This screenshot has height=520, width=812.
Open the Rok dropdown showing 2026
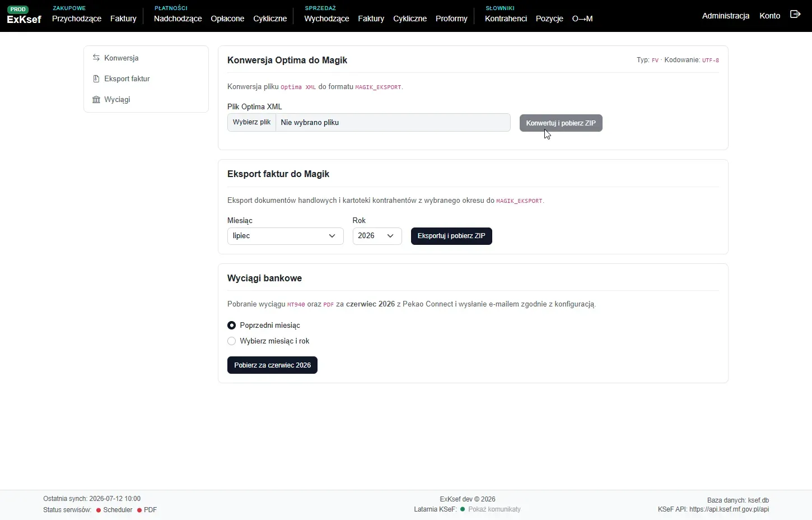coord(377,236)
